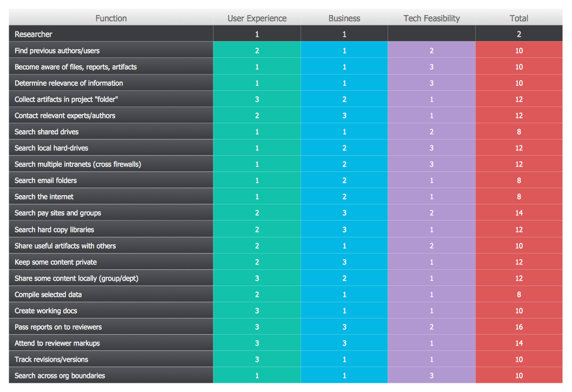
Task: Click the Search the internet row label
Action: click(44, 197)
